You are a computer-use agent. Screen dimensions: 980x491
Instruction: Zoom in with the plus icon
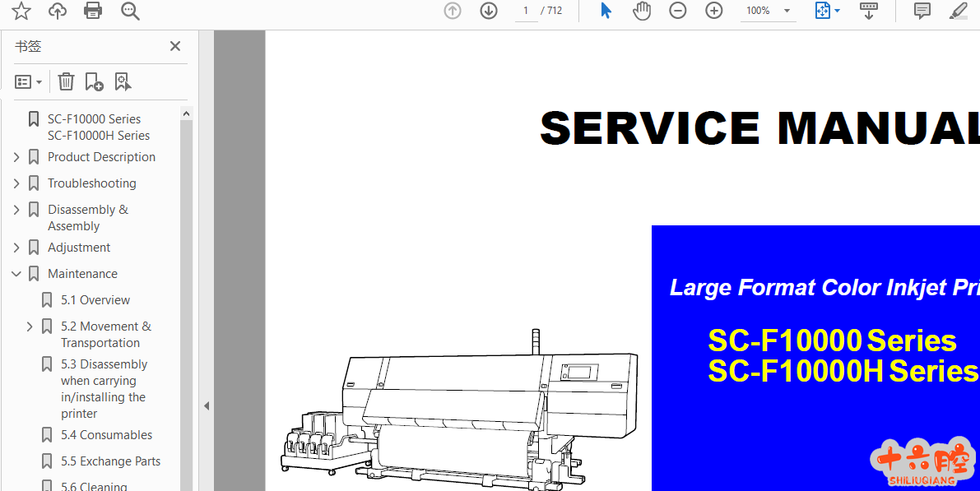click(714, 11)
